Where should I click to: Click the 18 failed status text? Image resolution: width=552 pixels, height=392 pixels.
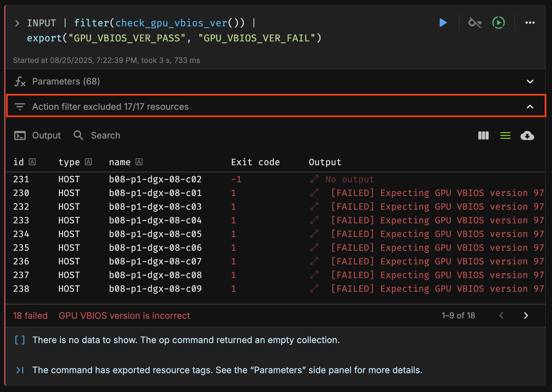[x=30, y=315]
